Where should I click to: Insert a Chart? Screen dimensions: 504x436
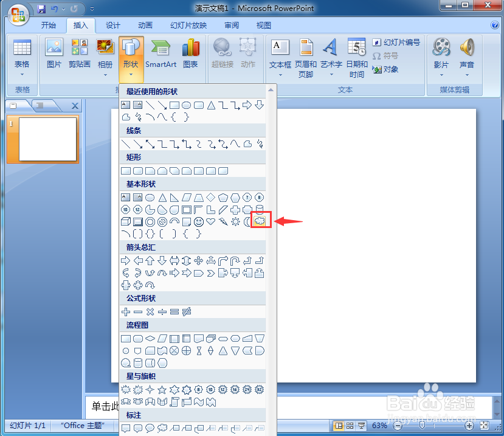pyautogui.click(x=191, y=54)
